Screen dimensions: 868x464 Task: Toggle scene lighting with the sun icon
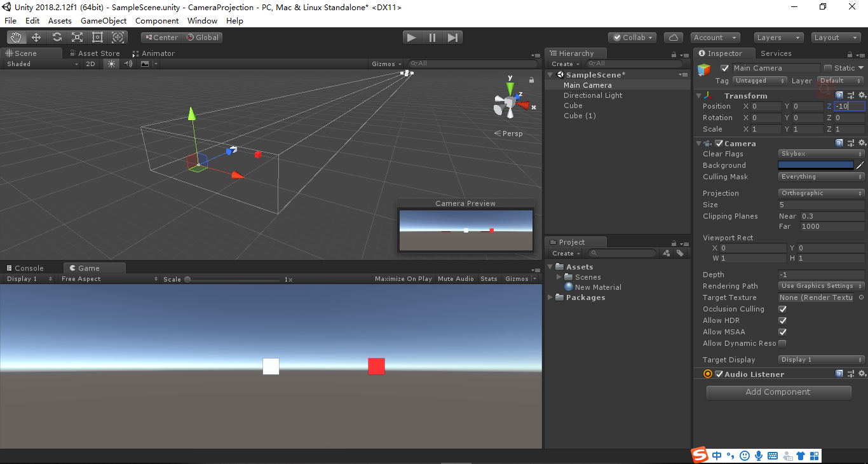click(111, 64)
